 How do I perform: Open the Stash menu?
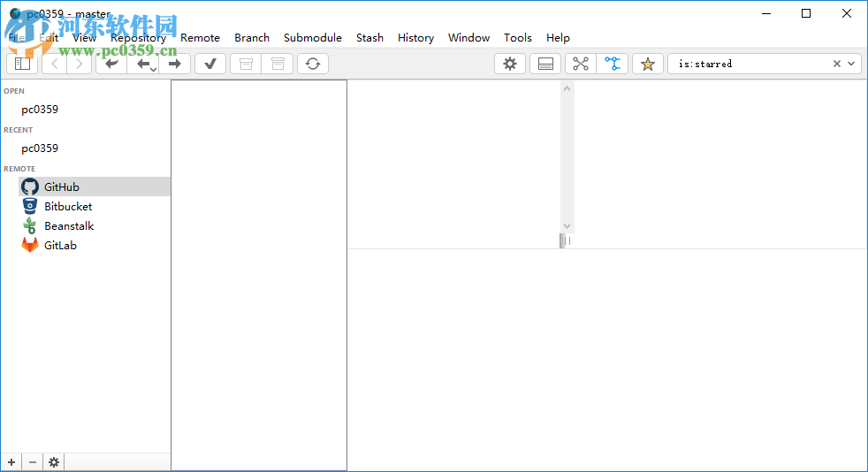(x=369, y=38)
